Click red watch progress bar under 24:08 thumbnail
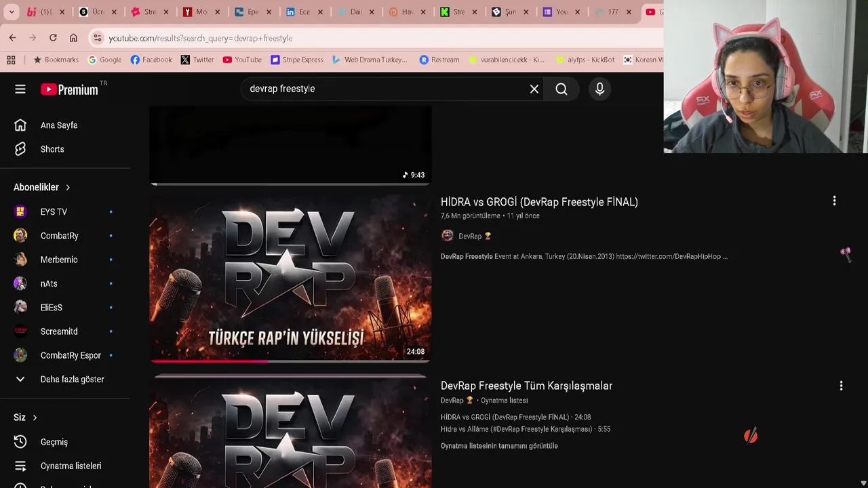This screenshot has height=488, width=868. point(209,361)
